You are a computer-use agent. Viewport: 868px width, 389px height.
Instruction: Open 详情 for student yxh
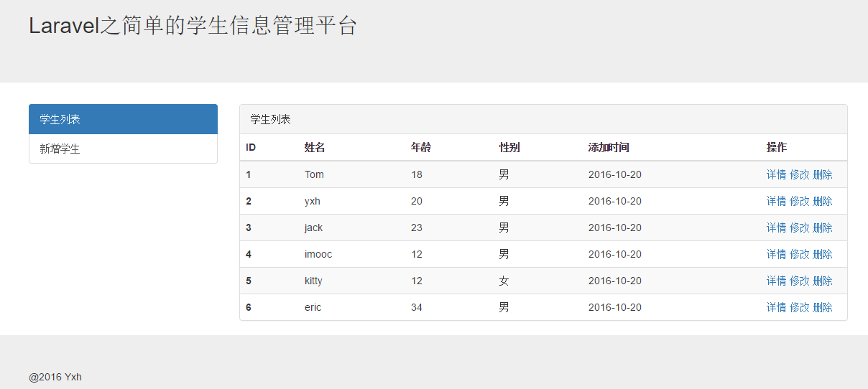pyautogui.click(x=776, y=201)
